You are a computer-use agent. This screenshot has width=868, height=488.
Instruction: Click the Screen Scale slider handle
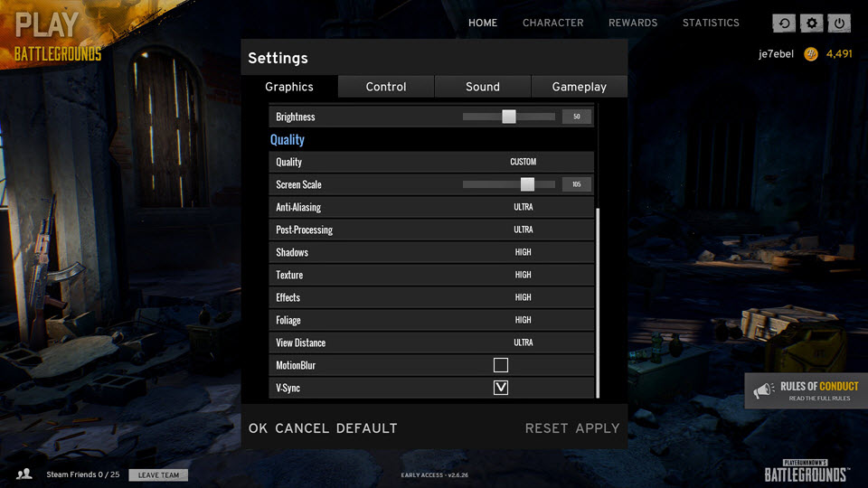click(x=527, y=184)
